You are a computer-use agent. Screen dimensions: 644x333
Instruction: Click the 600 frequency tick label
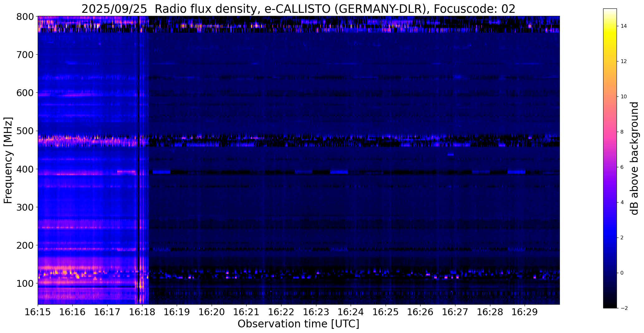tap(25, 93)
